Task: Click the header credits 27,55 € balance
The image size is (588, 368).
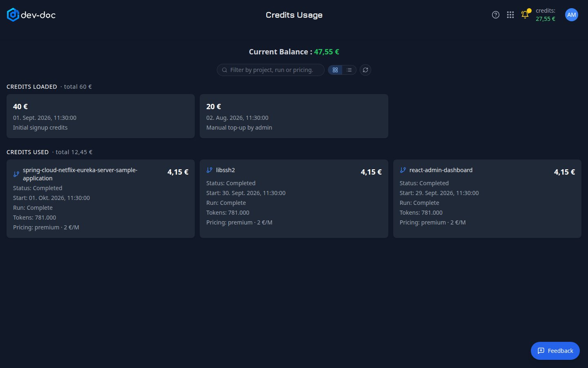Action: tap(546, 19)
